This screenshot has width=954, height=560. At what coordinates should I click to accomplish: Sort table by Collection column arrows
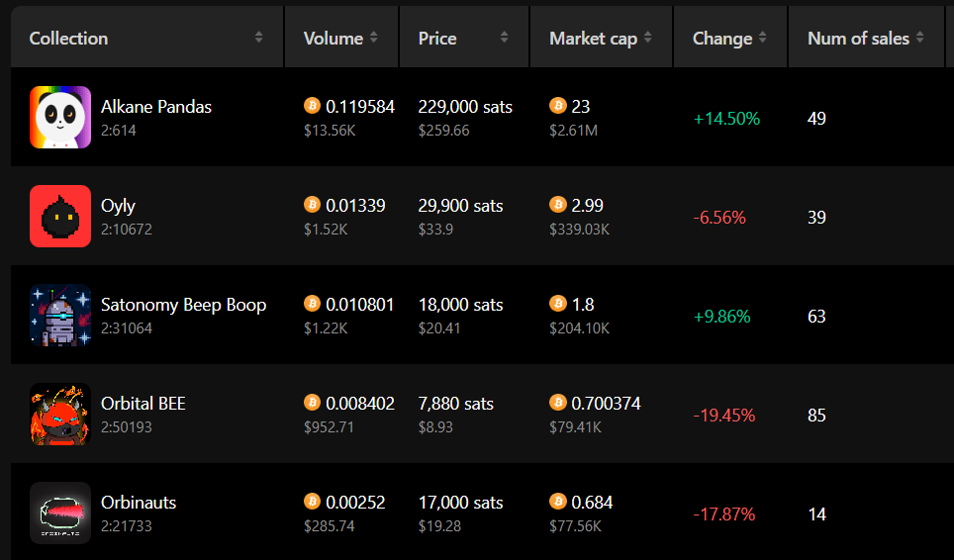point(258,38)
